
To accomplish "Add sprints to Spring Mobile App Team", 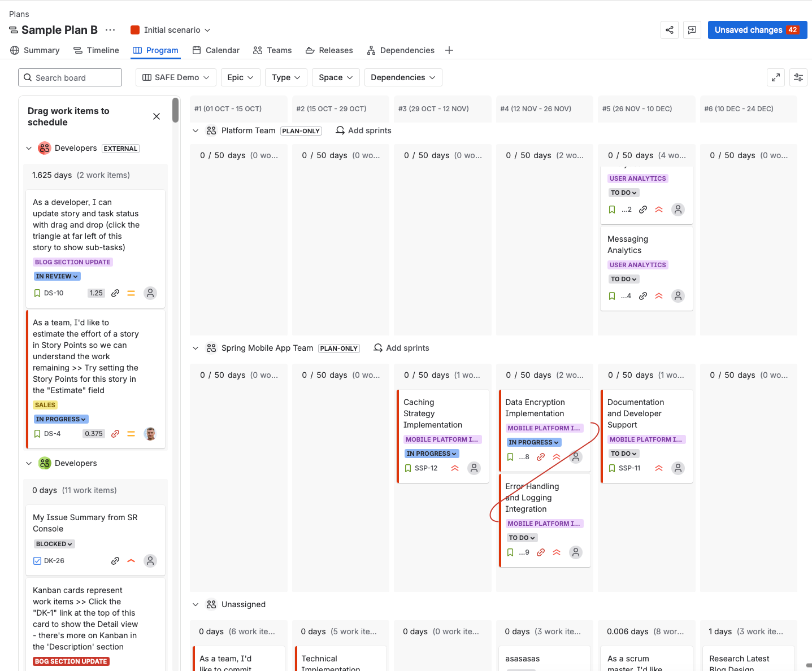I will click(401, 348).
